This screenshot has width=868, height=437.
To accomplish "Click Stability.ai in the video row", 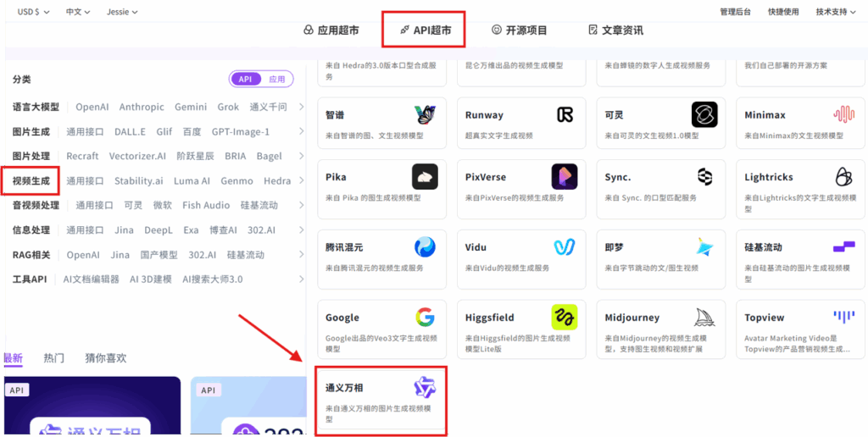I will 139,181.
